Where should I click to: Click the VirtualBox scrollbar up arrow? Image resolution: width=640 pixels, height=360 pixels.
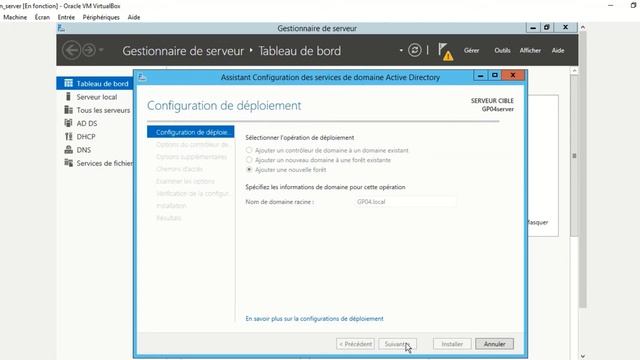[583, 27]
